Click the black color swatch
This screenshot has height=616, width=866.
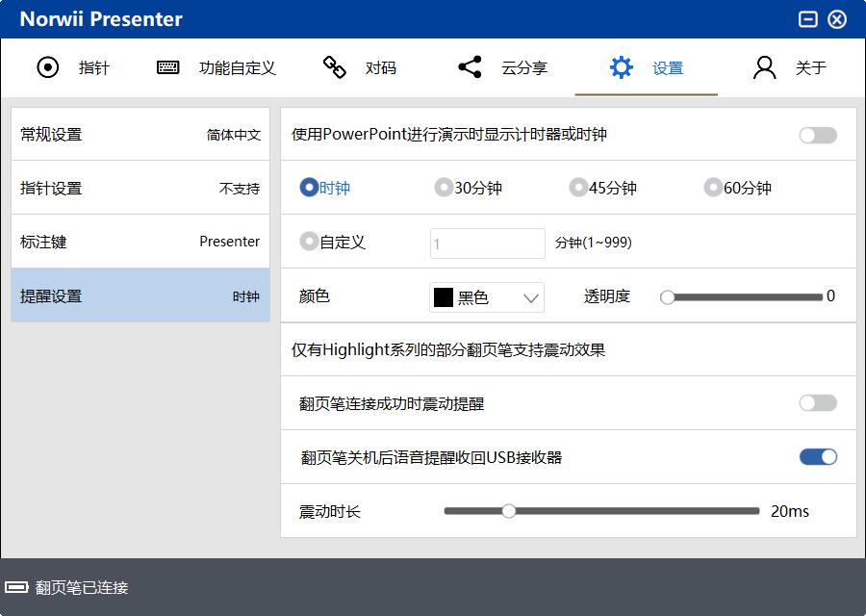444,297
